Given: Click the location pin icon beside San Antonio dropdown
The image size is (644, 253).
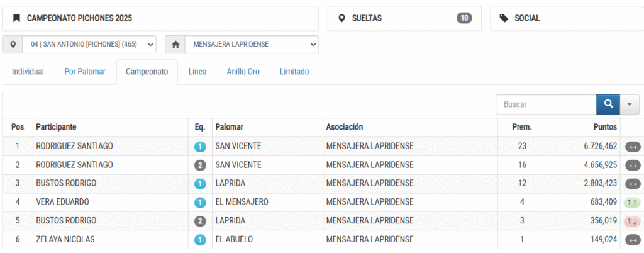Looking at the screenshot, I should [13, 44].
